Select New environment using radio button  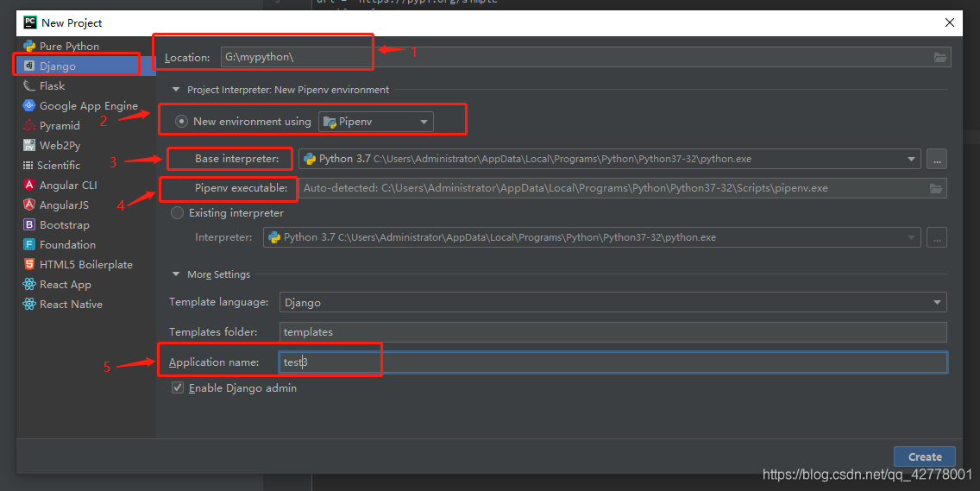pyautogui.click(x=181, y=122)
